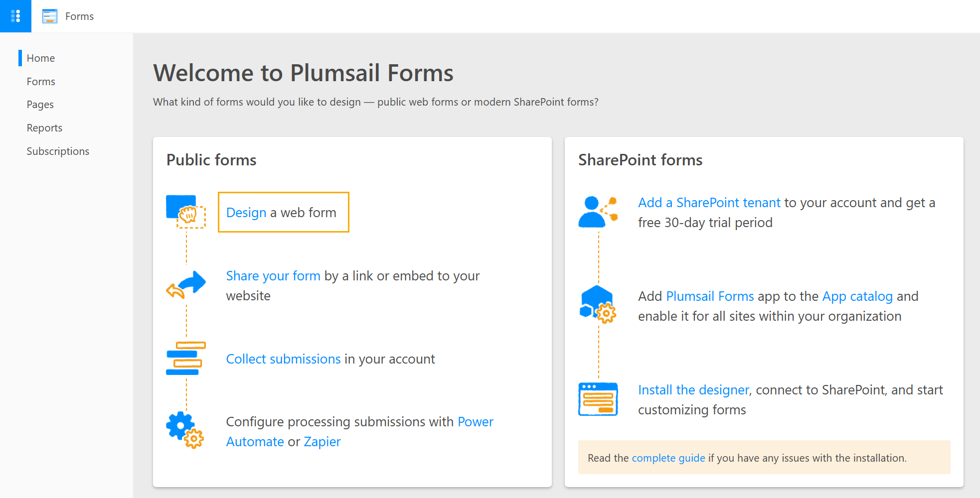
Task: Click the collect submissions bars icon
Action: 186,359
